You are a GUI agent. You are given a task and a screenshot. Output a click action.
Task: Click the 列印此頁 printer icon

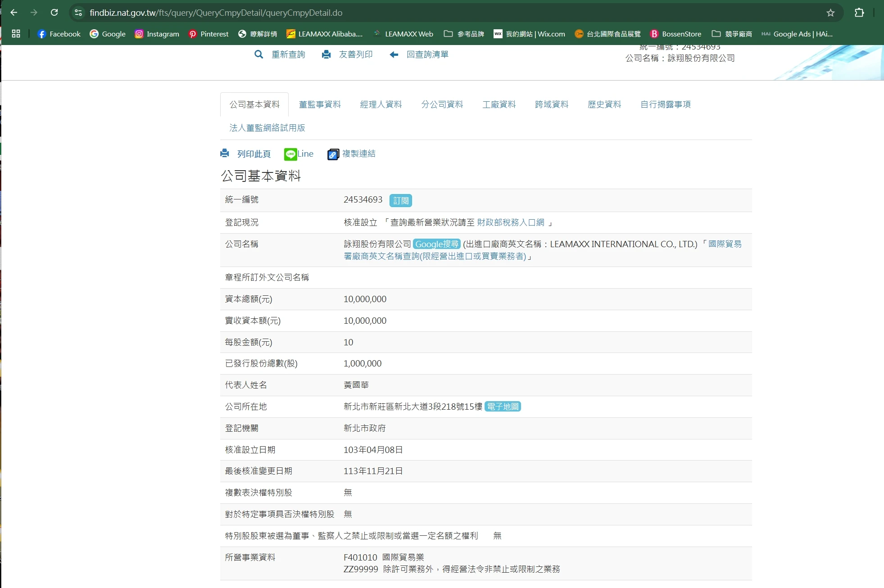click(225, 154)
